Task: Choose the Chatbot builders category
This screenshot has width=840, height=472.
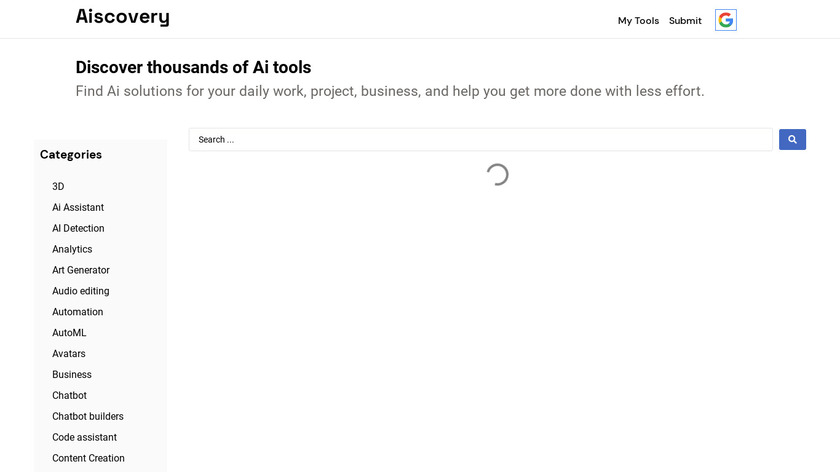Action: (x=88, y=417)
